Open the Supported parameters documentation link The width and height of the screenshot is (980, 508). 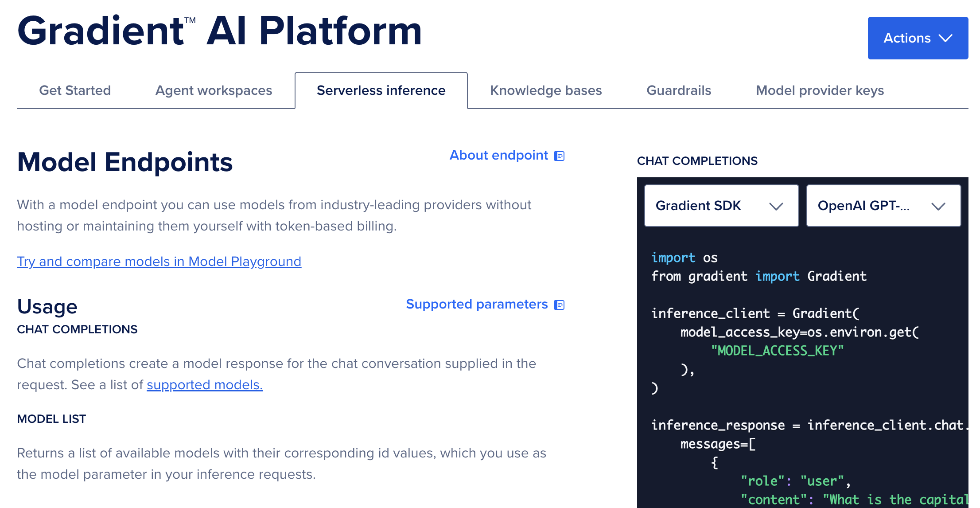[477, 304]
